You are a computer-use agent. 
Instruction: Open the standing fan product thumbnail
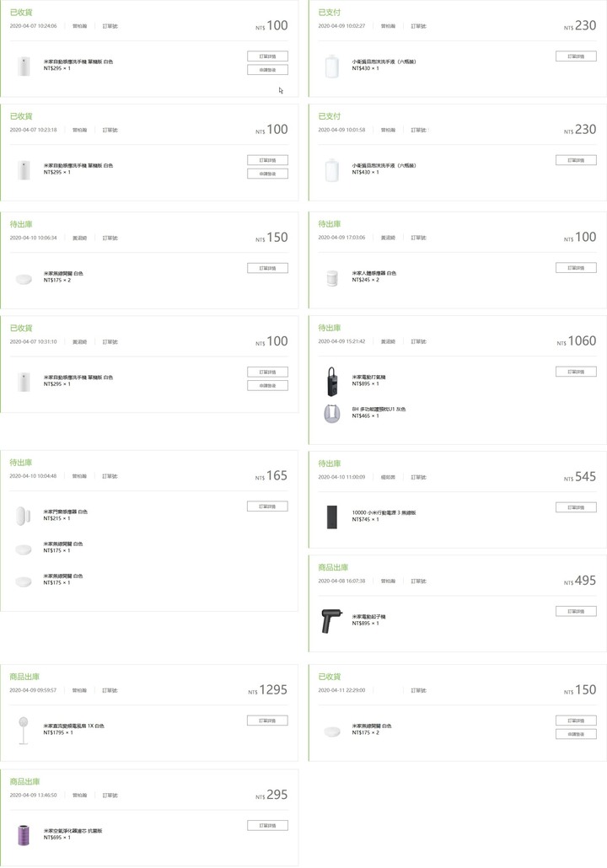[x=24, y=730]
